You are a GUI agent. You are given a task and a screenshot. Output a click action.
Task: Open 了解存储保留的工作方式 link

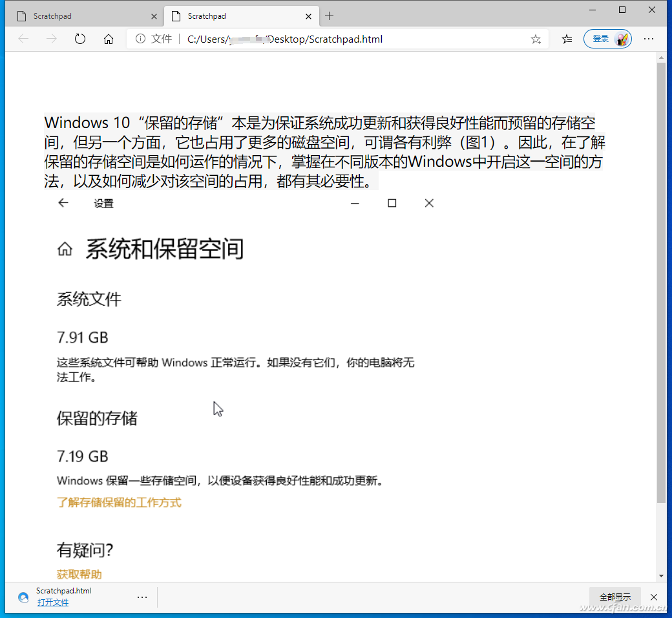119,502
